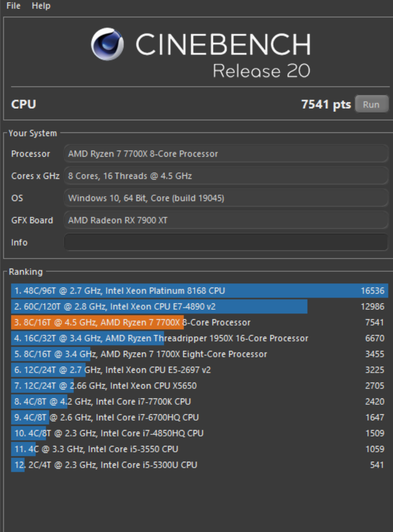The image size is (393, 532).
Task: Click the GFX Board field Radeon RX 7900 XT
Action: [x=226, y=220]
